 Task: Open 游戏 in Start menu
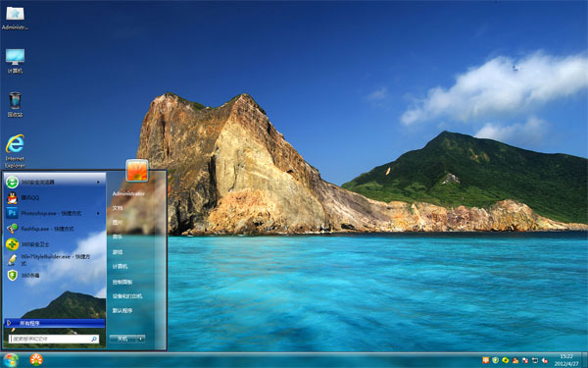[x=118, y=252]
